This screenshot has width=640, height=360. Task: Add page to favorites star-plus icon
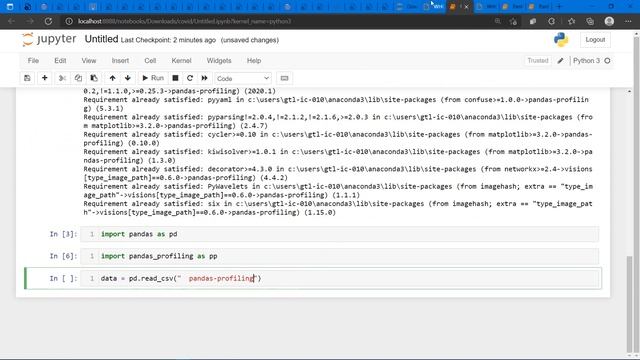tap(513, 21)
